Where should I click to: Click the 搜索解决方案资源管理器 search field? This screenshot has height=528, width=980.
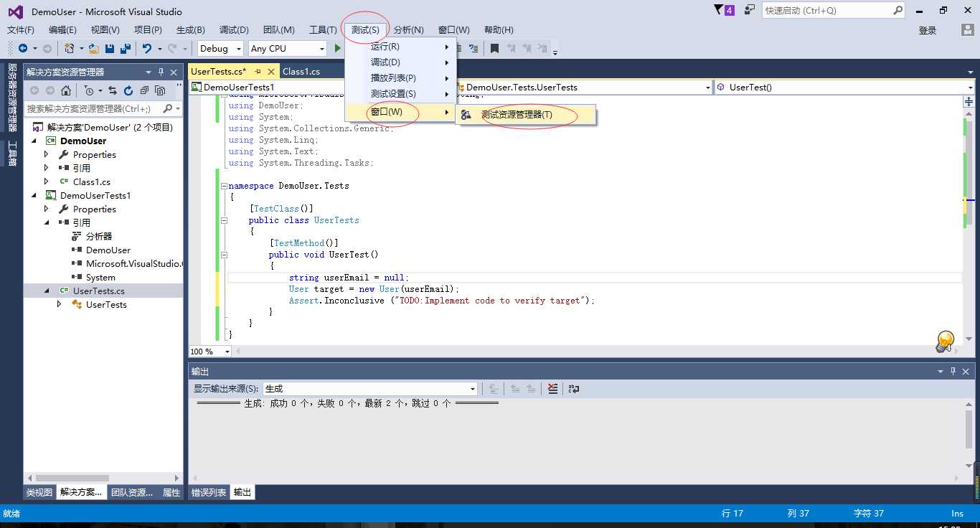click(x=103, y=108)
